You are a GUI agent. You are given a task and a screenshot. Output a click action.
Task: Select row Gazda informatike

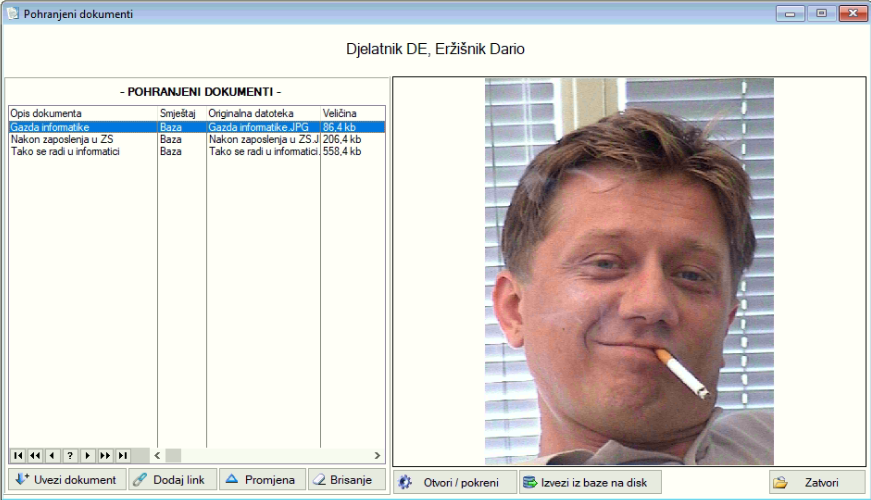(x=197, y=127)
